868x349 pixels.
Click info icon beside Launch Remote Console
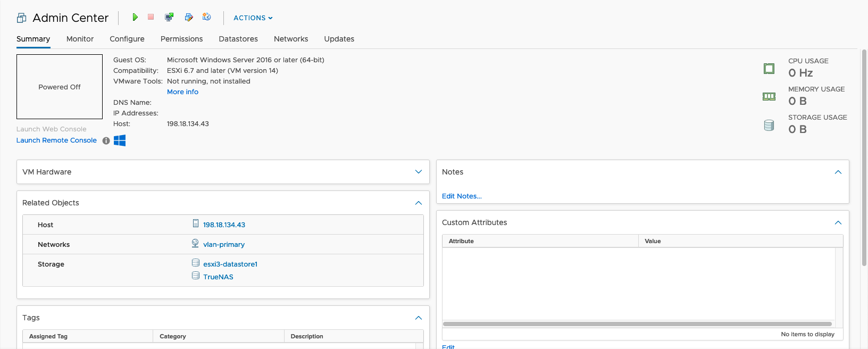(106, 141)
